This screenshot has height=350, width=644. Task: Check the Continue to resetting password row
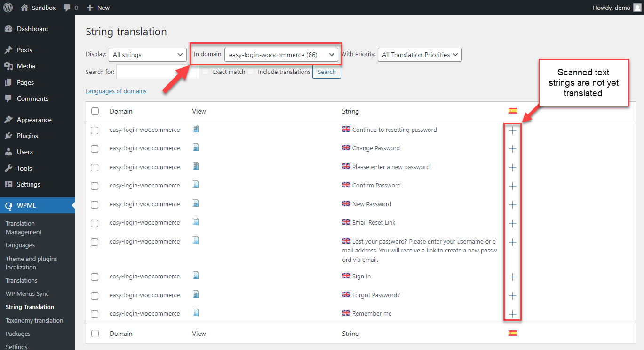[x=95, y=130]
